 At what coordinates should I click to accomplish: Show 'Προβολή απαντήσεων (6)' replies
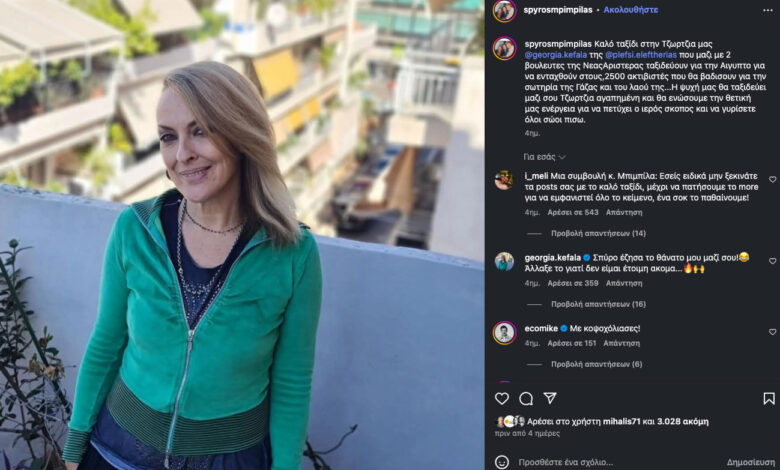pyautogui.click(x=596, y=364)
